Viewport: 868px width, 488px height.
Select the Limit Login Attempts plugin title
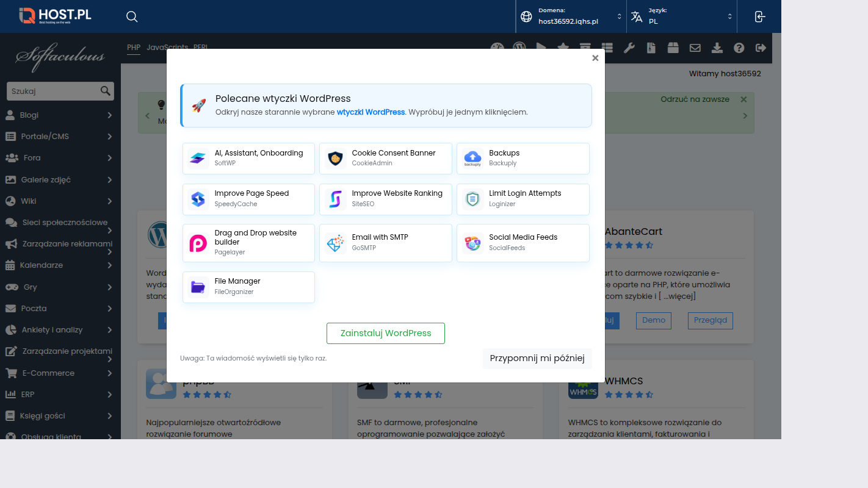pos(525,193)
